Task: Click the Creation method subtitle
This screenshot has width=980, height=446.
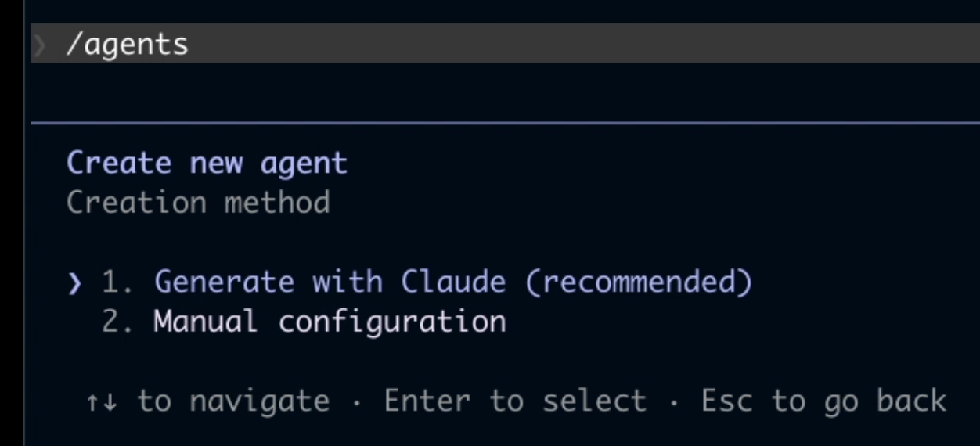Action: coord(198,203)
